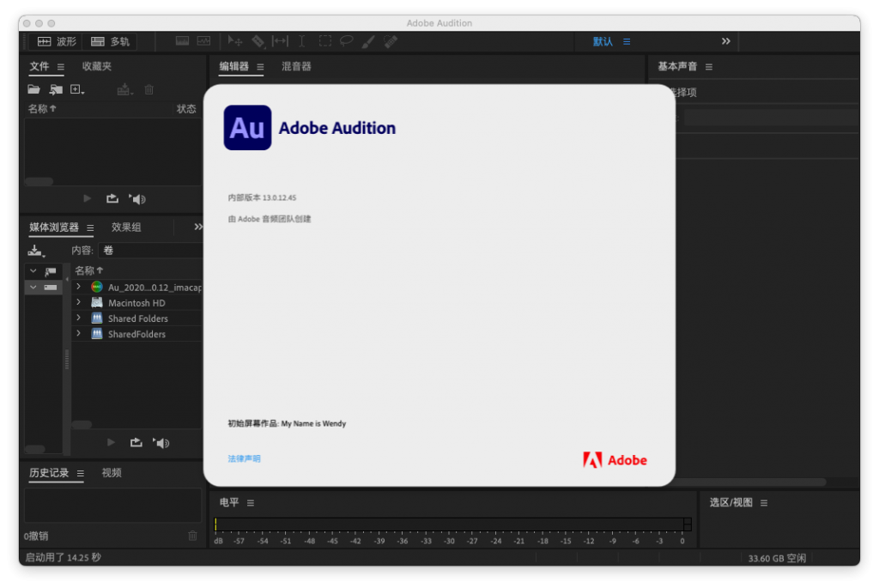
Task: Open 基本声音 panel menu icon
Action: coord(708,67)
